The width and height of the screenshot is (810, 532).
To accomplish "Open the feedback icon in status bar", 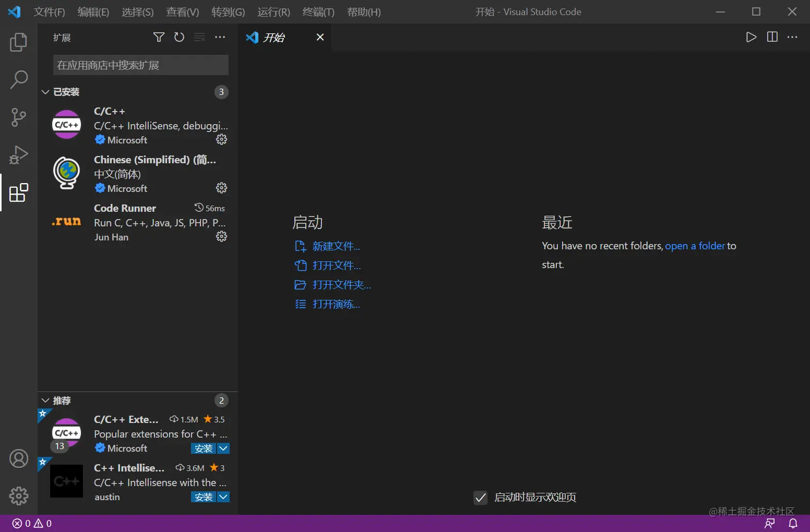I will (770, 523).
